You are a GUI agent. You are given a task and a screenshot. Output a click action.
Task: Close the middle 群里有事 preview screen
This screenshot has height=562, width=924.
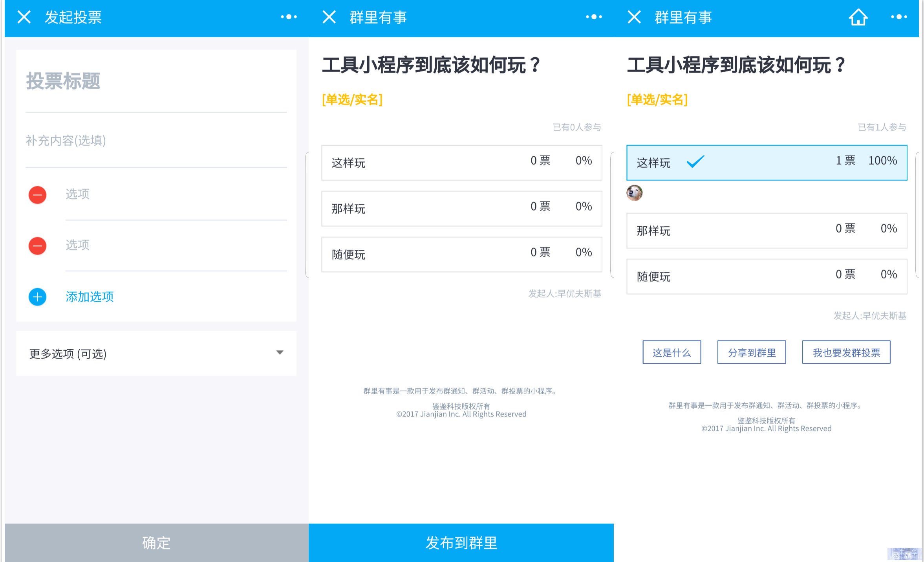click(329, 17)
